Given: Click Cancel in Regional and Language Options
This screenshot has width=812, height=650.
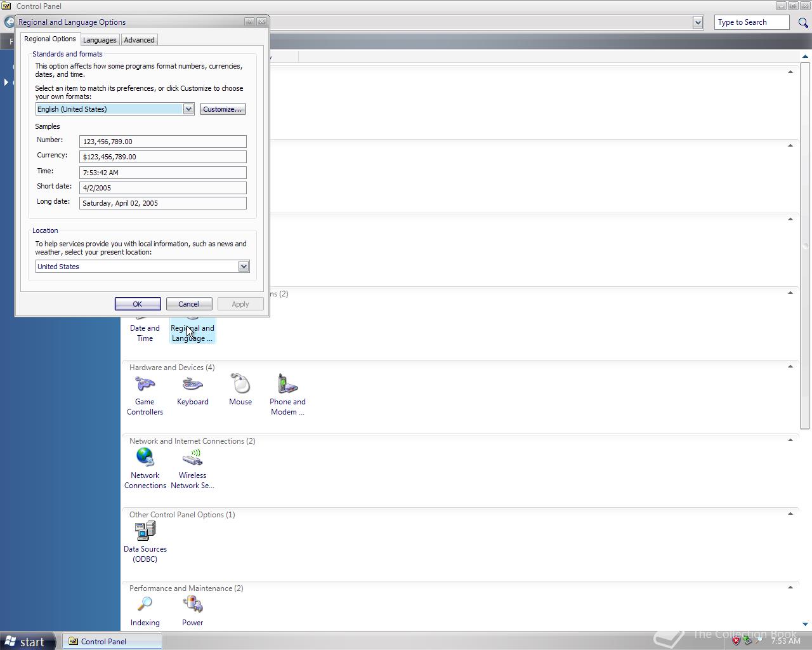Looking at the screenshot, I should tap(188, 304).
